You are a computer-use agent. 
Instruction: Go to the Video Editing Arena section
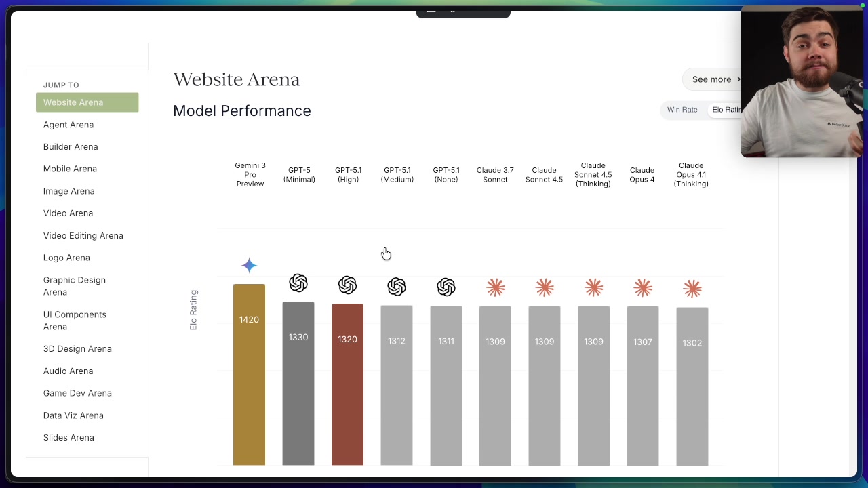click(x=83, y=235)
